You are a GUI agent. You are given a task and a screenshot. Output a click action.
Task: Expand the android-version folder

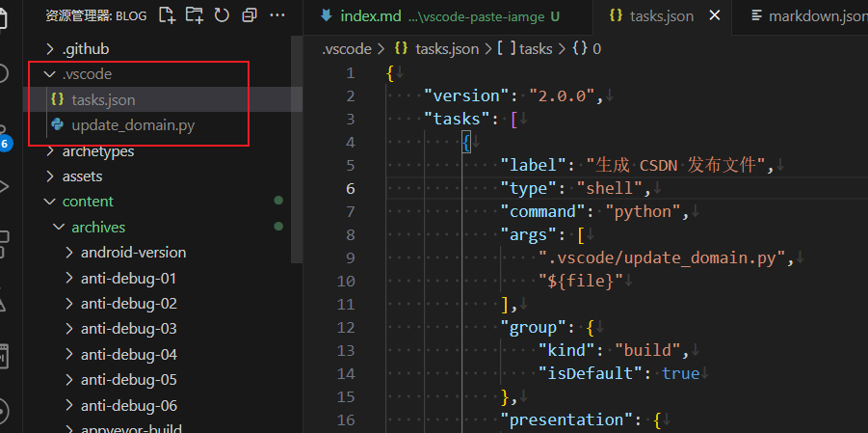pyautogui.click(x=133, y=253)
